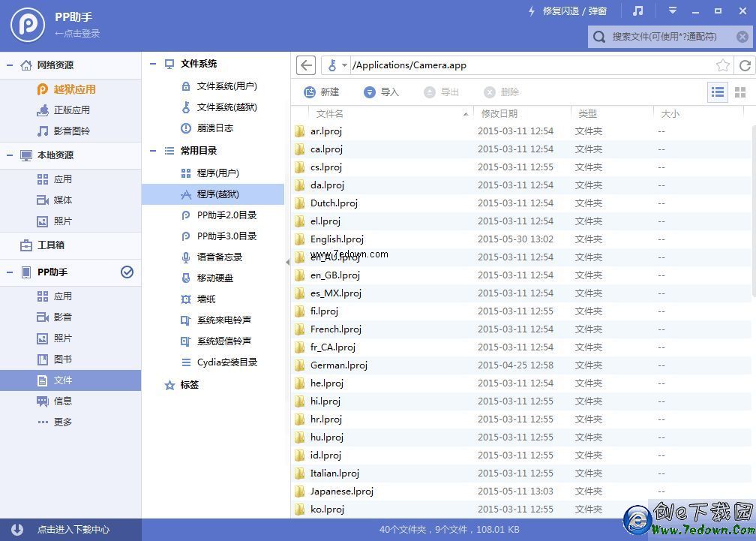Screen dimensions: 756x541
Task: Click the refresh icon beside path bar
Action: pyautogui.click(x=745, y=65)
